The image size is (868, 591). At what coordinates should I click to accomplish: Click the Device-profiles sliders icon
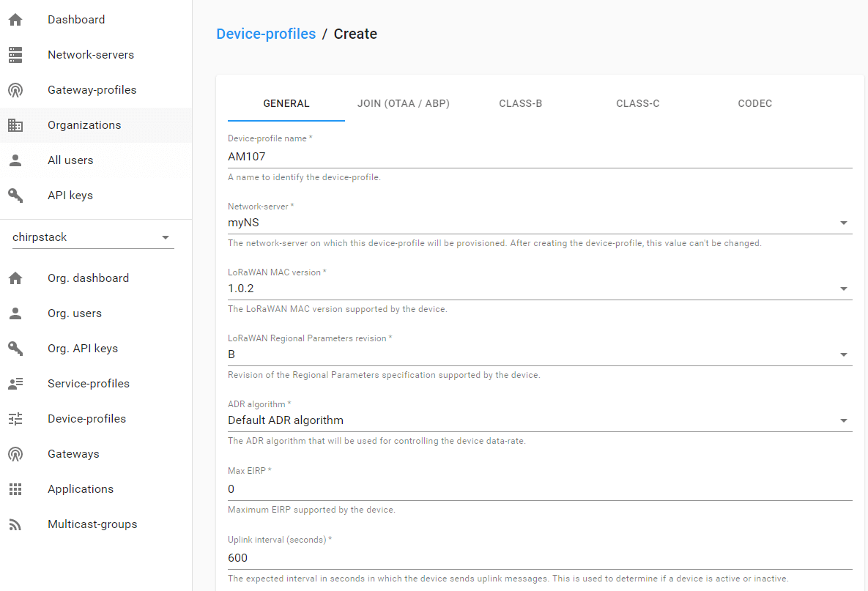click(15, 419)
